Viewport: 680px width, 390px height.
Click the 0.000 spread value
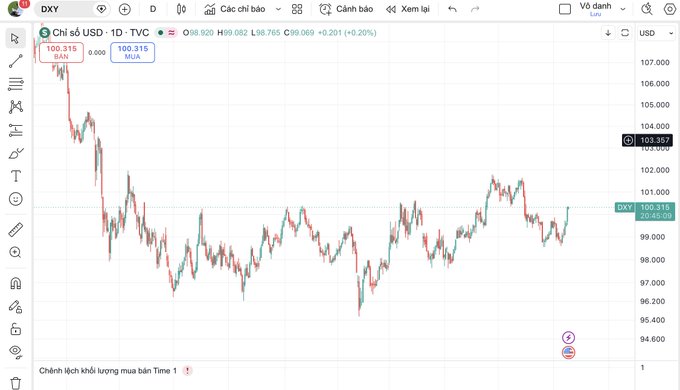pyautogui.click(x=97, y=52)
